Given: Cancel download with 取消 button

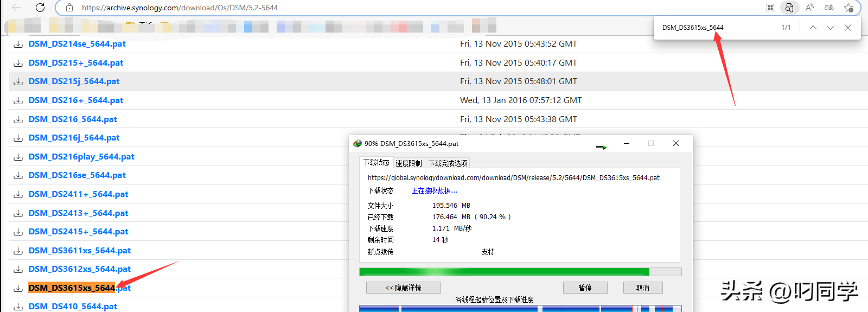Looking at the screenshot, I should (x=642, y=288).
